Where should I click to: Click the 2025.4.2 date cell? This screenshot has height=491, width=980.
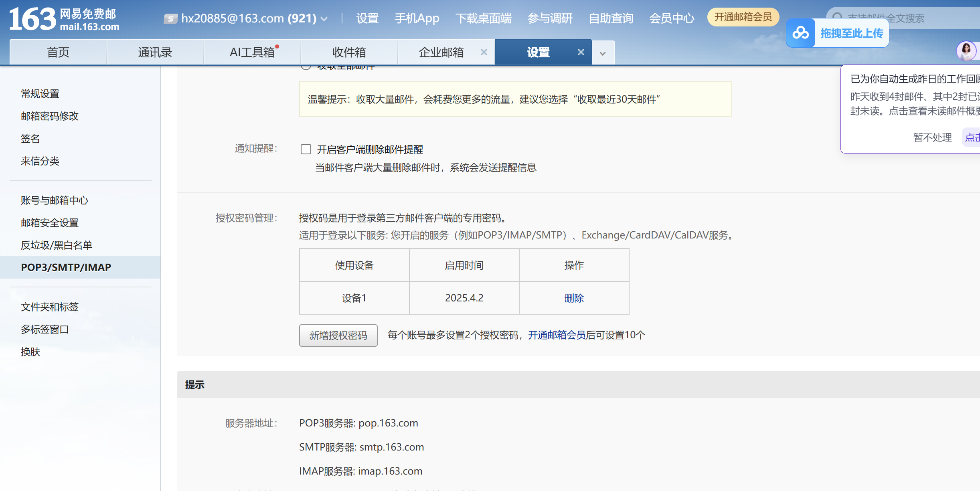pyautogui.click(x=464, y=298)
